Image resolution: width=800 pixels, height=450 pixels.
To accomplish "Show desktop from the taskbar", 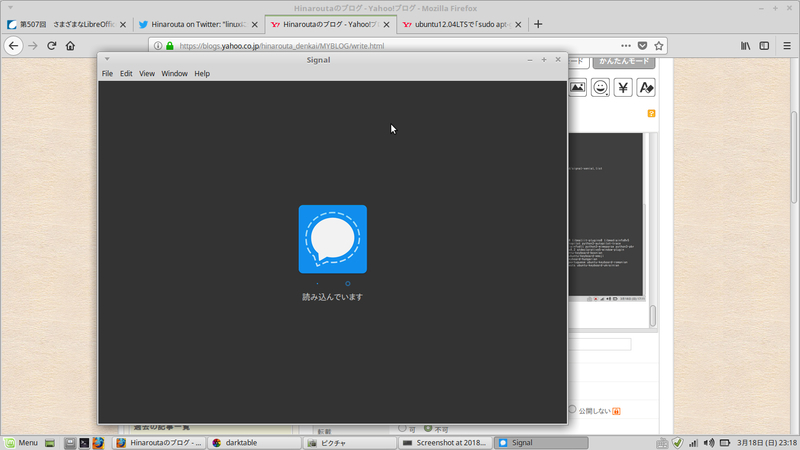I will [x=49, y=443].
